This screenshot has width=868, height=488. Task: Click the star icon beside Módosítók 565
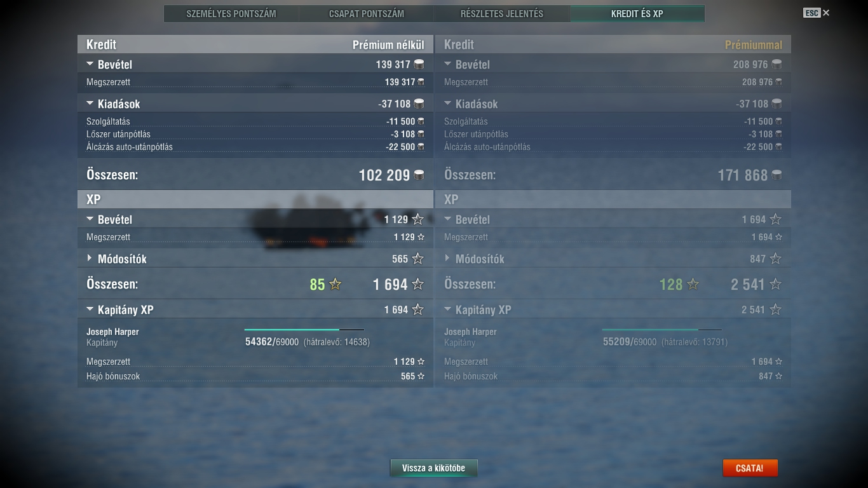[x=417, y=259]
